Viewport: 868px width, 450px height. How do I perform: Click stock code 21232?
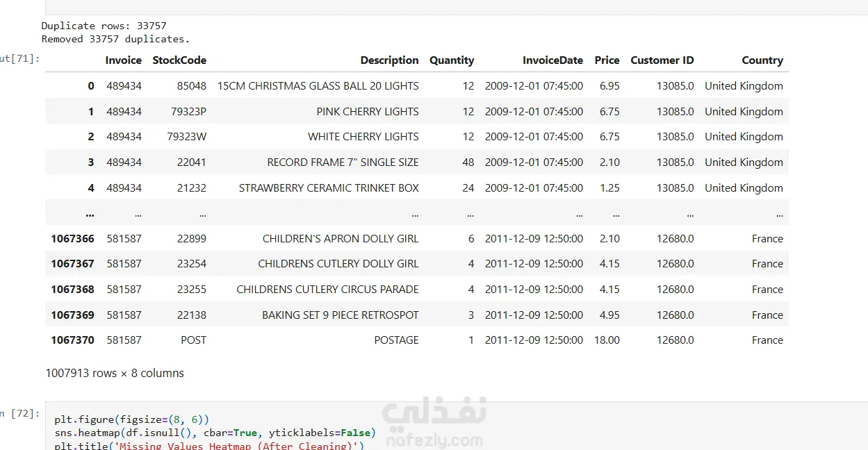(x=192, y=188)
